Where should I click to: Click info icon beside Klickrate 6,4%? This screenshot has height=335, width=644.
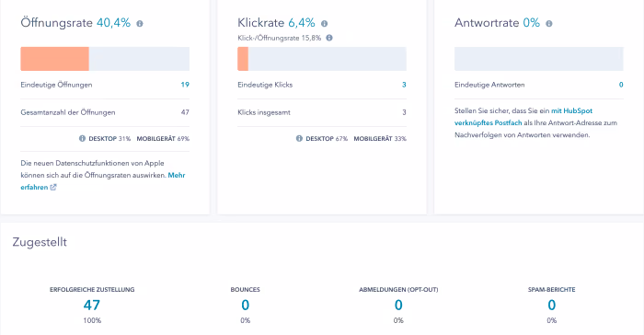click(x=324, y=24)
